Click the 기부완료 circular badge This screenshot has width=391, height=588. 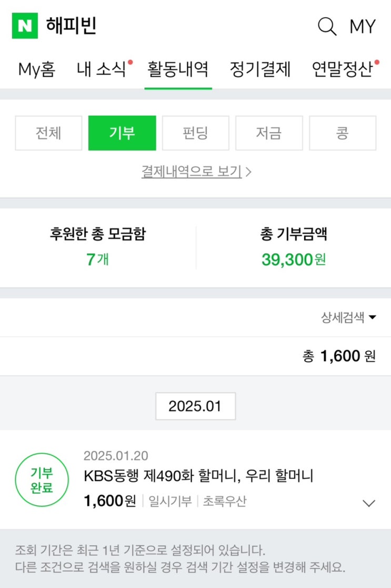coord(42,480)
